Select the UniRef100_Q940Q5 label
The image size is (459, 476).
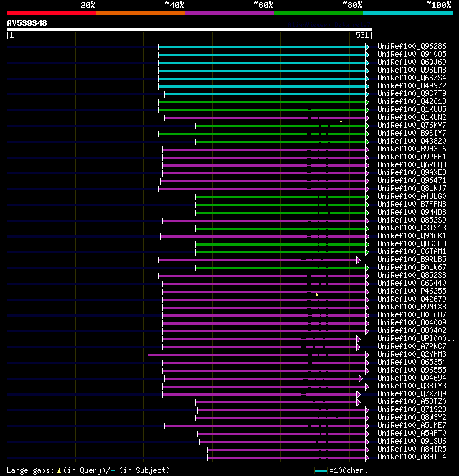click(412, 54)
